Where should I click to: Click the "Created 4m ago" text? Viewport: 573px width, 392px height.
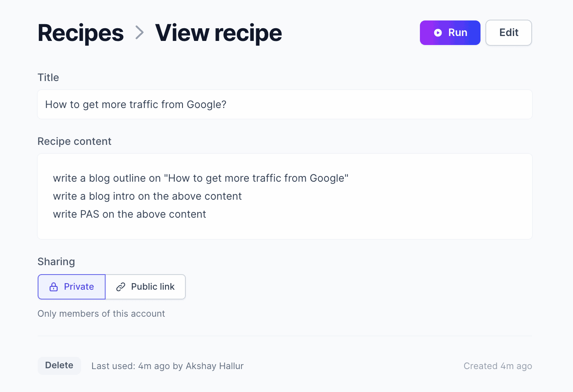498,366
